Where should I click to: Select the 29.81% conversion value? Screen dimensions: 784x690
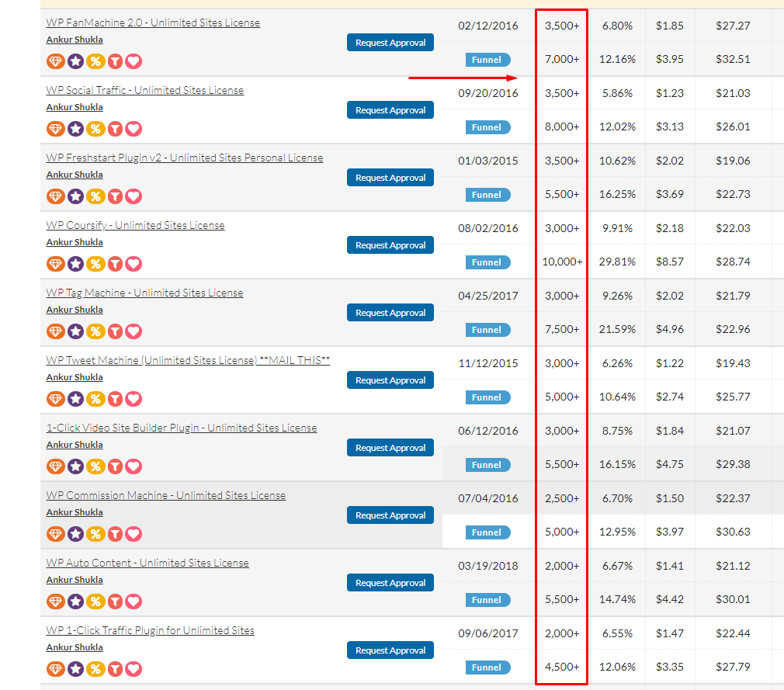point(618,262)
